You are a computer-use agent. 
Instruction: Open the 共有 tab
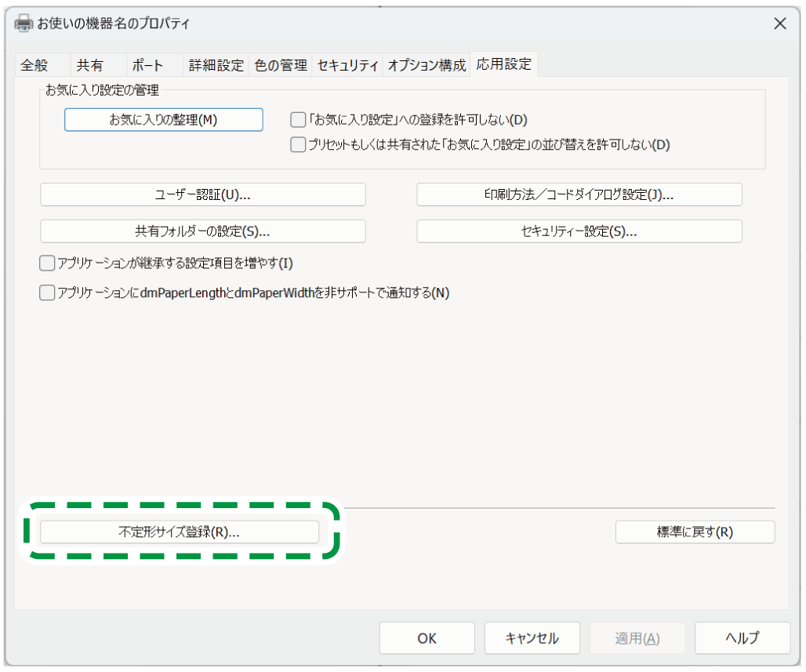pos(89,66)
